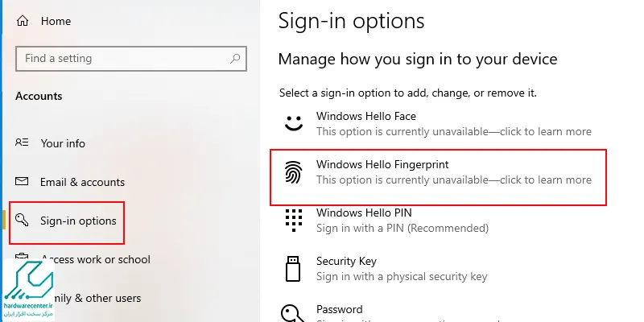Expand Windows Hello Fingerprint option
The width and height of the screenshot is (644, 322).
(438, 177)
